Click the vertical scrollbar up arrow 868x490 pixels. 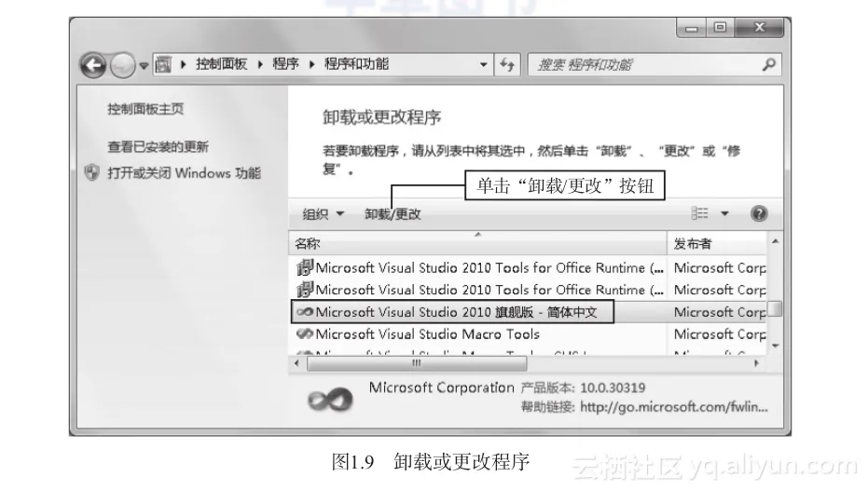775,241
